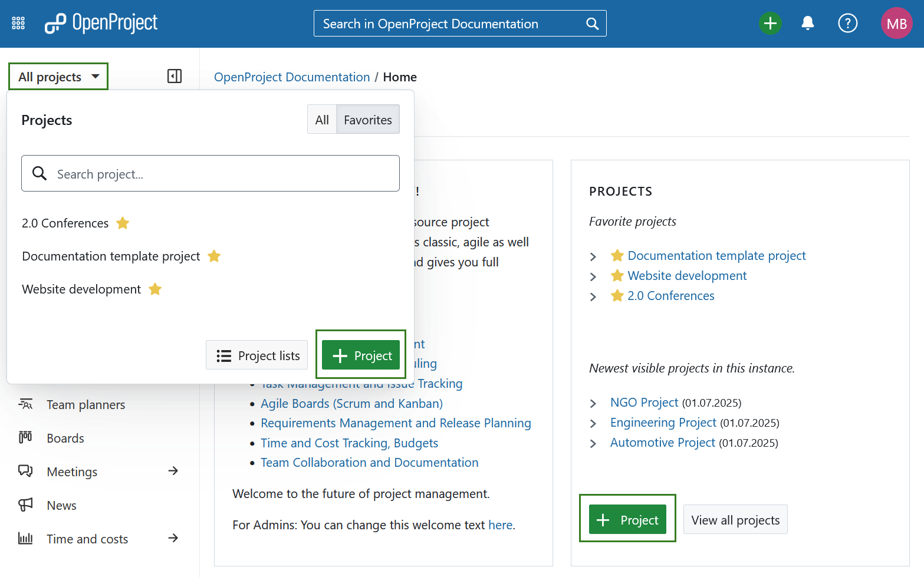Open News in sidebar

[x=61, y=505]
